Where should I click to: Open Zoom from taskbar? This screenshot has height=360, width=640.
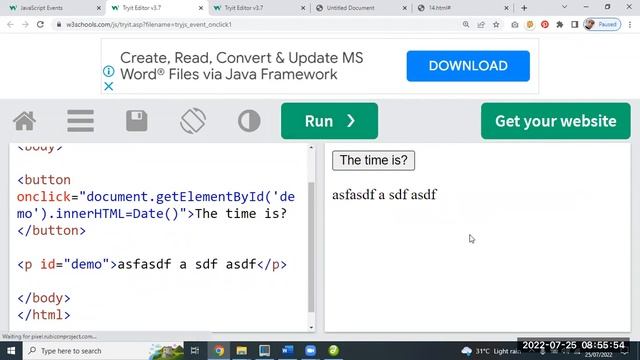pos(311,351)
